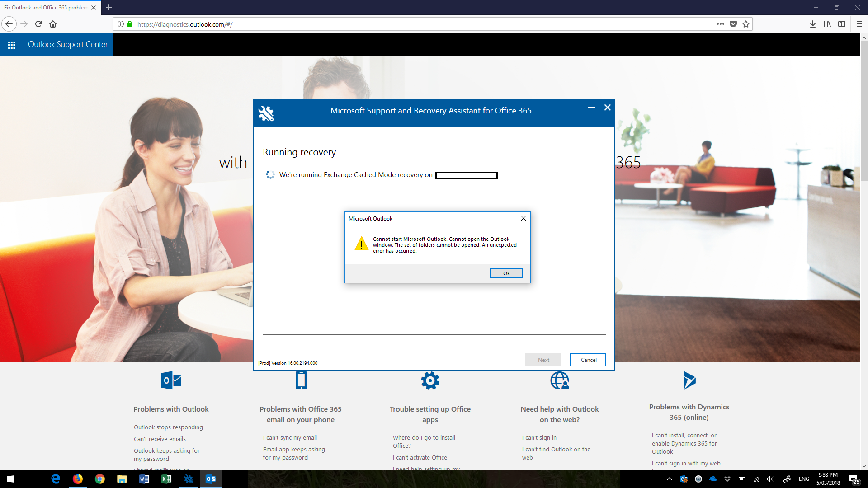The width and height of the screenshot is (868, 488).
Task: Minimize the Support and Recovery Assistant window
Action: click(x=591, y=108)
